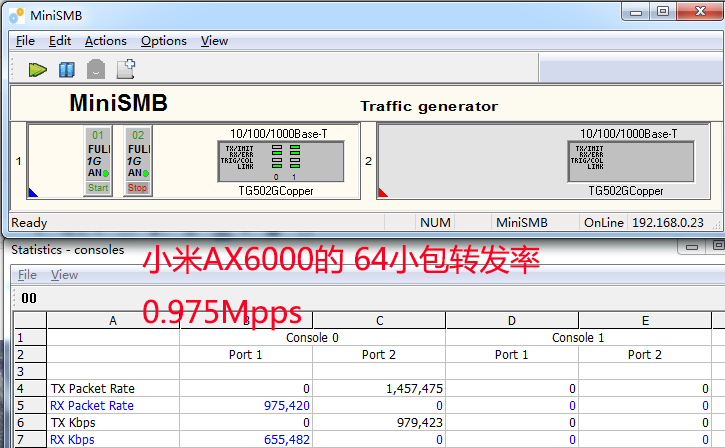This screenshot has height=448, width=725.
Task: Click the new document plus toolbar icon
Action: tap(126, 69)
